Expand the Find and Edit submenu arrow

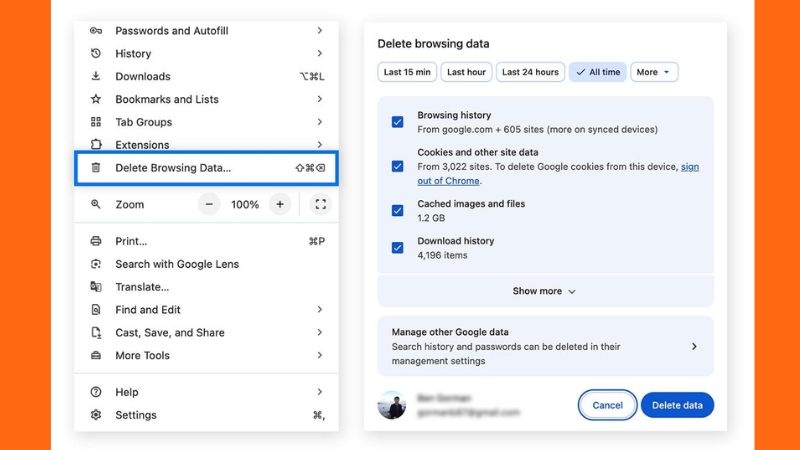[319, 309]
